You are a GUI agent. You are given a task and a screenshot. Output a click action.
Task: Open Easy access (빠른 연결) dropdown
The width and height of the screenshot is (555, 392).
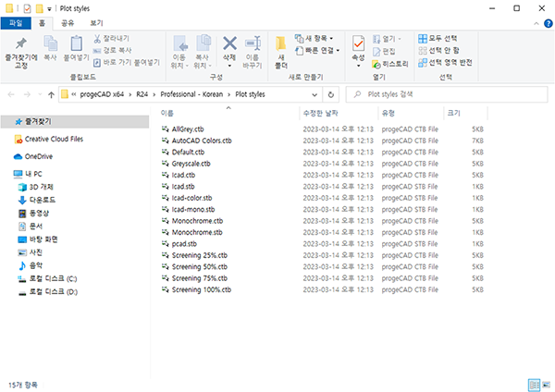(317, 50)
